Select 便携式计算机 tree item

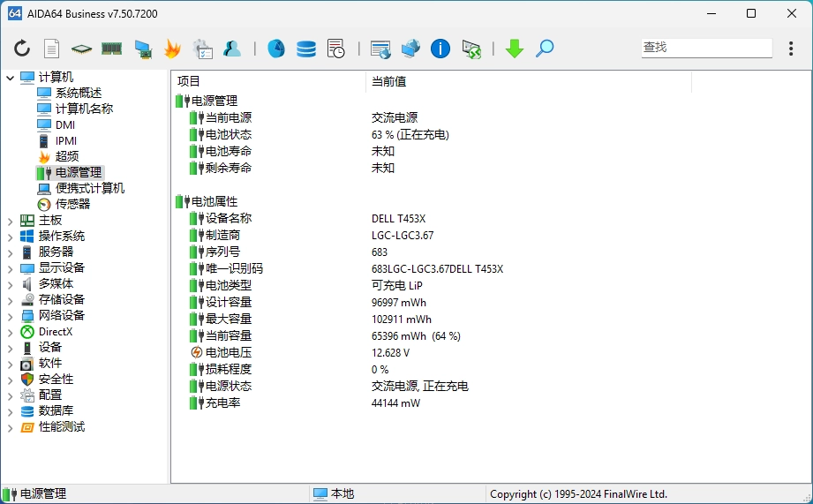(89, 188)
